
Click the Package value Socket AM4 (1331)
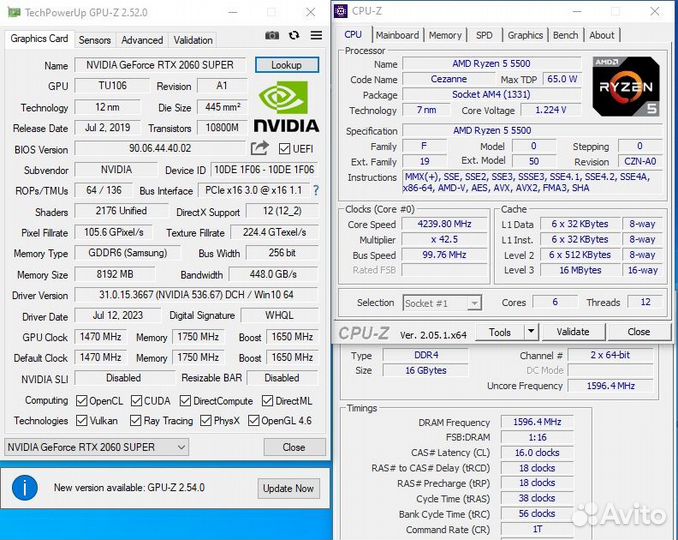[x=492, y=94]
